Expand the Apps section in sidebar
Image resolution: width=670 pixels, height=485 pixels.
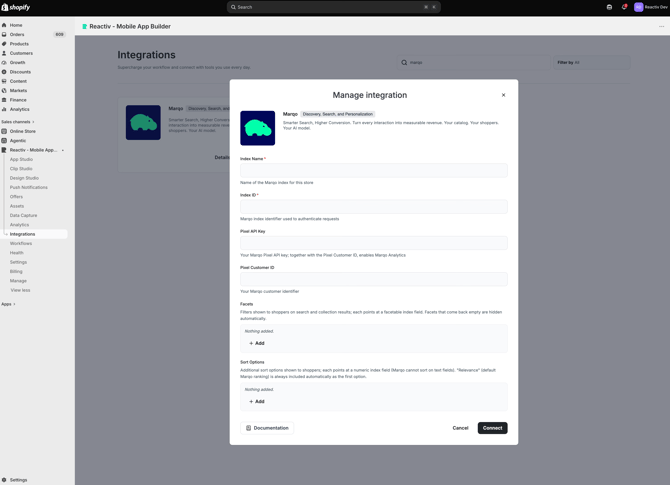8,304
